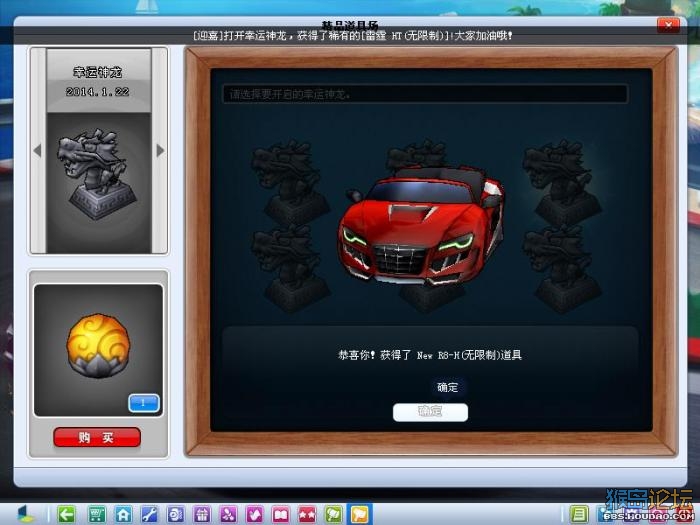
Task: Show the previous dragon with the left arrow
Action: [x=38, y=151]
